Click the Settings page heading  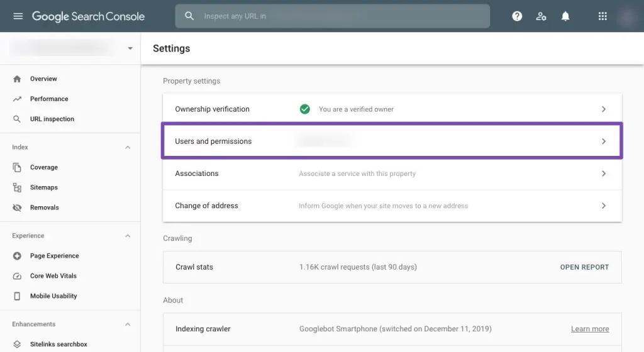click(x=171, y=48)
